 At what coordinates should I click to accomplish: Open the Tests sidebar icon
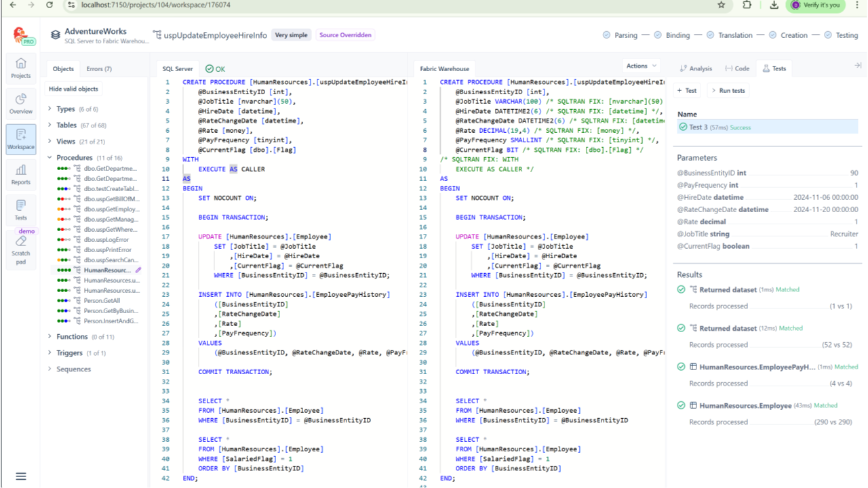[x=20, y=210]
